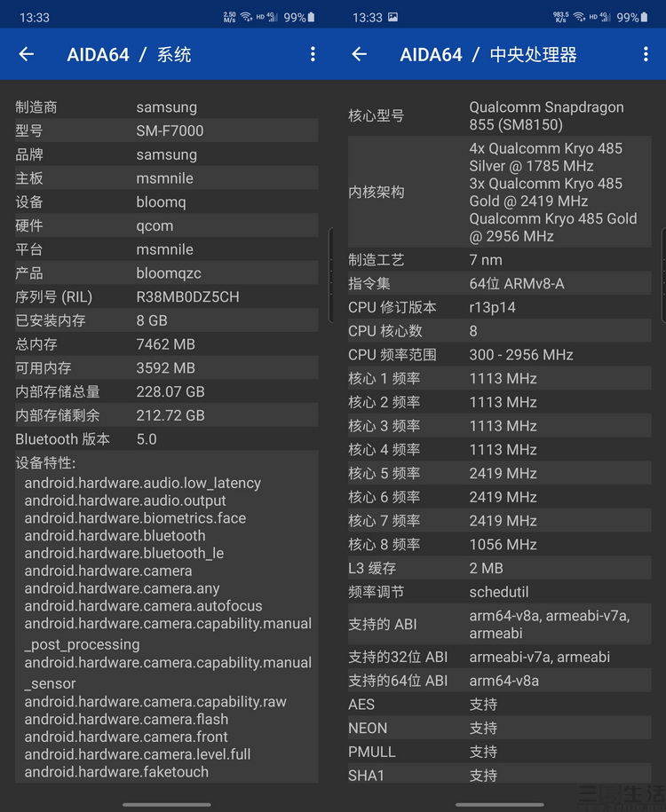Open overflow menu on 系统 screen
Screen dimensions: 666x812
tap(313, 54)
